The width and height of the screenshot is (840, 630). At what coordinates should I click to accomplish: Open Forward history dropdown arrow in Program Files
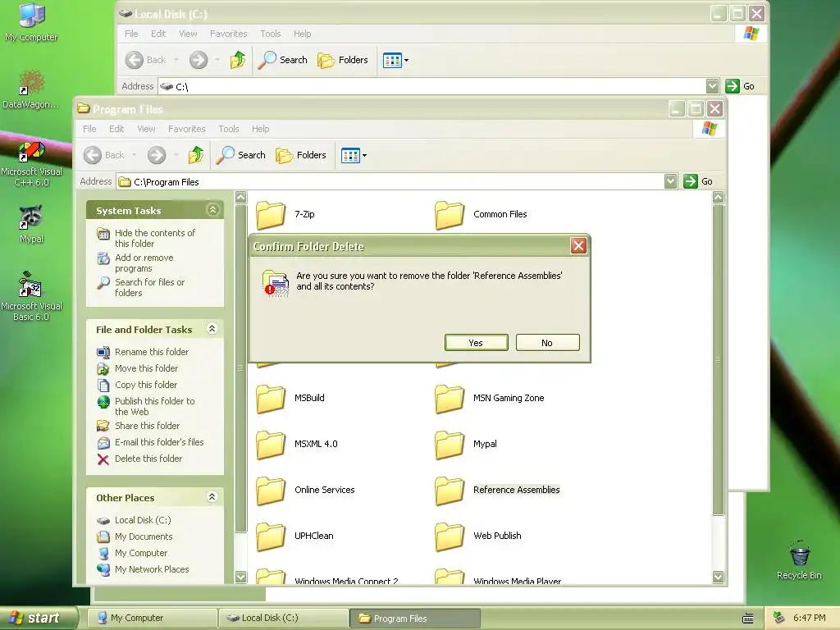point(176,155)
